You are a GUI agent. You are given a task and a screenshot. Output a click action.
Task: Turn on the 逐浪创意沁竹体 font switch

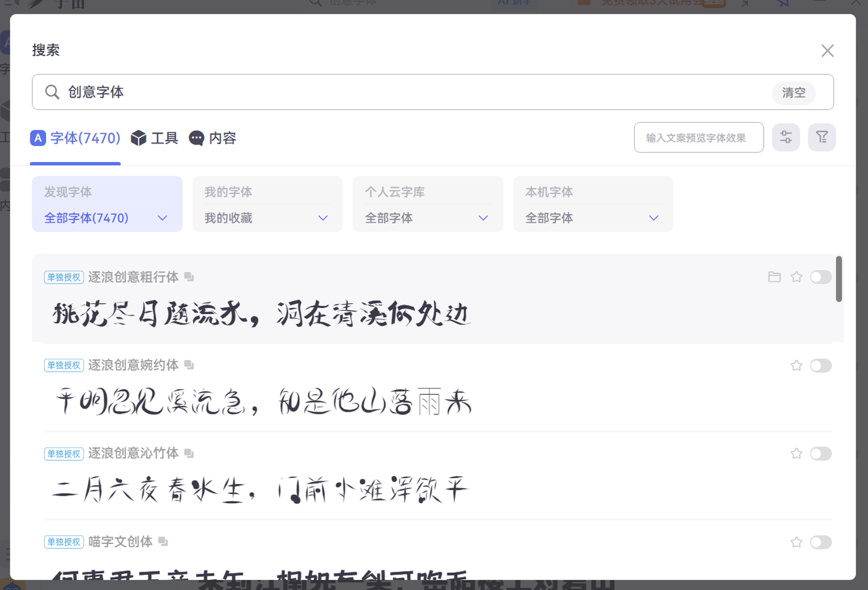pos(821,454)
